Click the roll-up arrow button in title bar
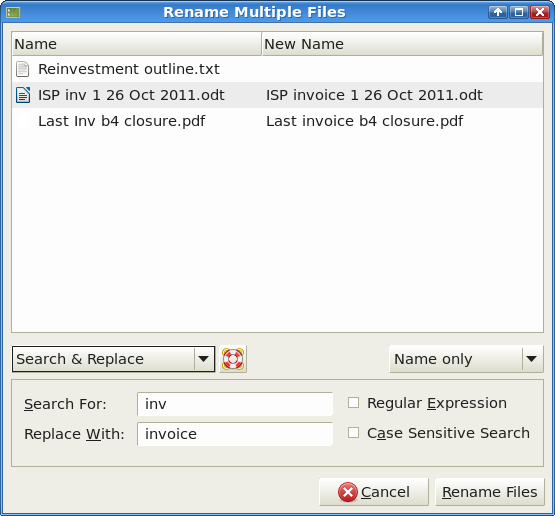The height and width of the screenshot is (516, 555). click(498, 12)
